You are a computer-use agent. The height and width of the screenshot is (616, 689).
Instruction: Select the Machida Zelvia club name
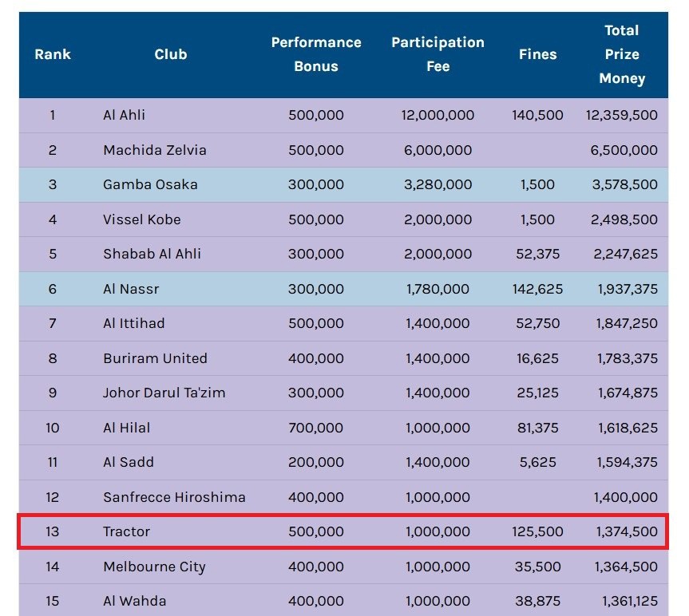click(155, 150)
